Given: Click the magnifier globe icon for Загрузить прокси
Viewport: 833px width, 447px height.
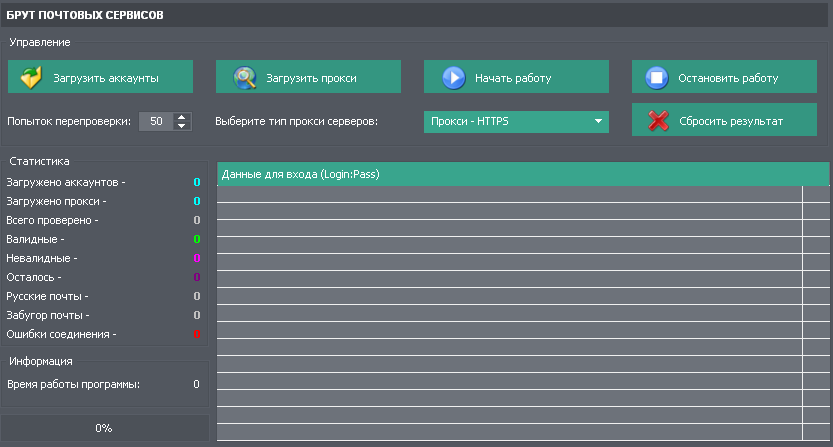Looking at the screenshot, I should click(x=245, y=77).
